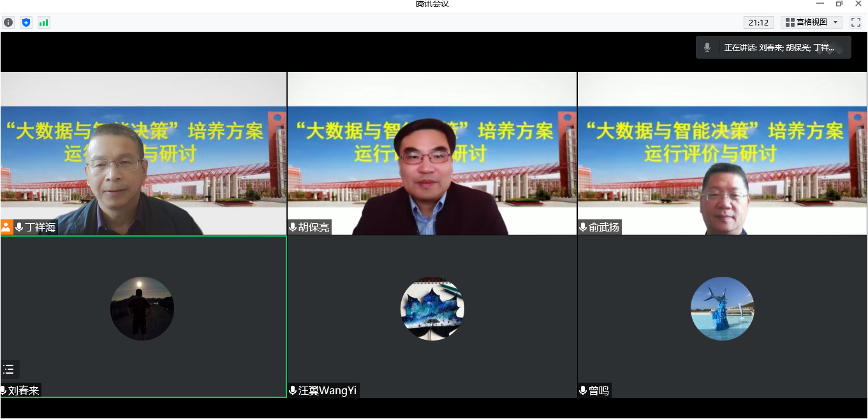Select 俞武扬's video feed

722,153
